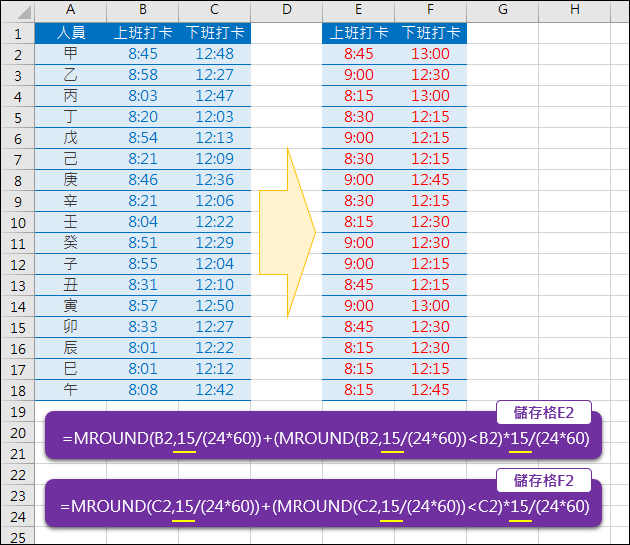Click cell with 12:06

[x=215, y=201]
